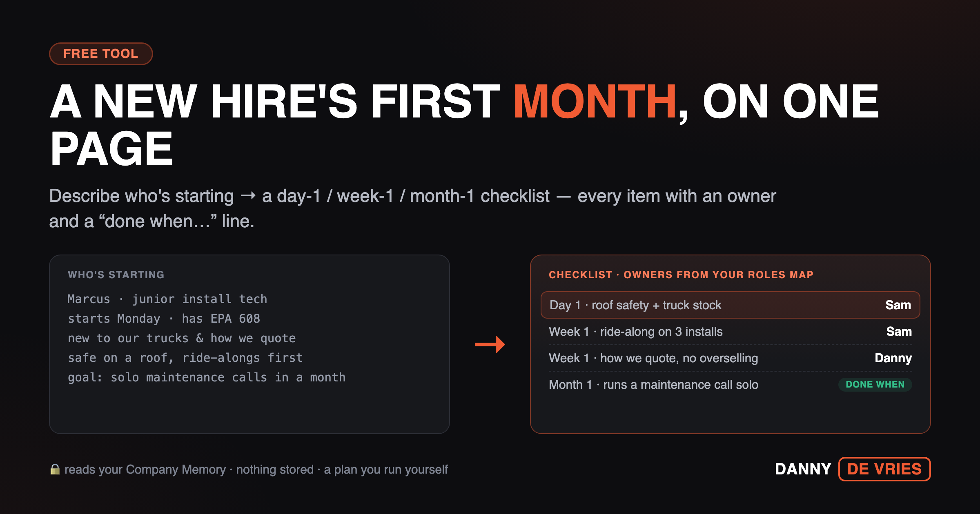Click owner Sam on Week 1 ride-along
Screen dimensions: 980x514
coord(899,332)
